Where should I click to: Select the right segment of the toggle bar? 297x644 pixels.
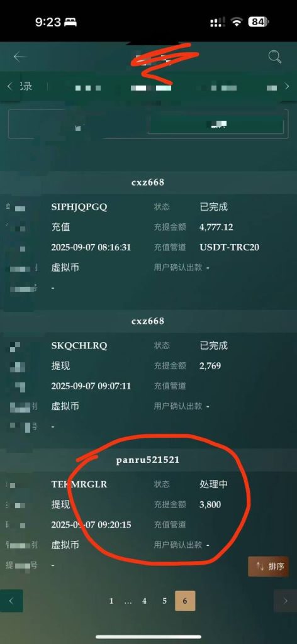(x=216, y=125)
